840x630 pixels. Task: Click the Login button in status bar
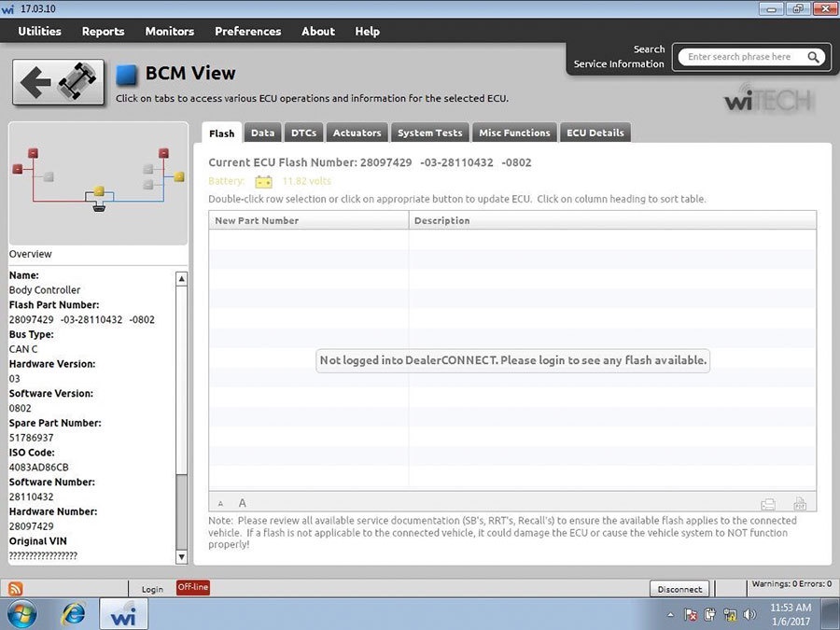coord(152,589)
